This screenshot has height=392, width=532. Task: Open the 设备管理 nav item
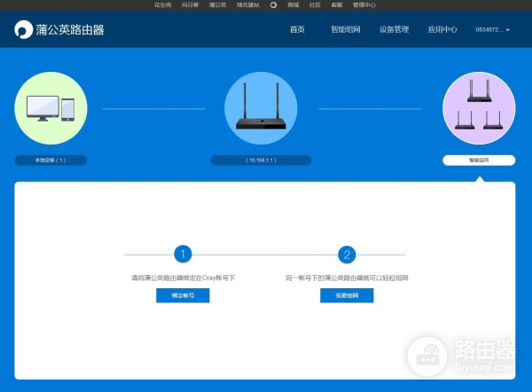point(395,29)
